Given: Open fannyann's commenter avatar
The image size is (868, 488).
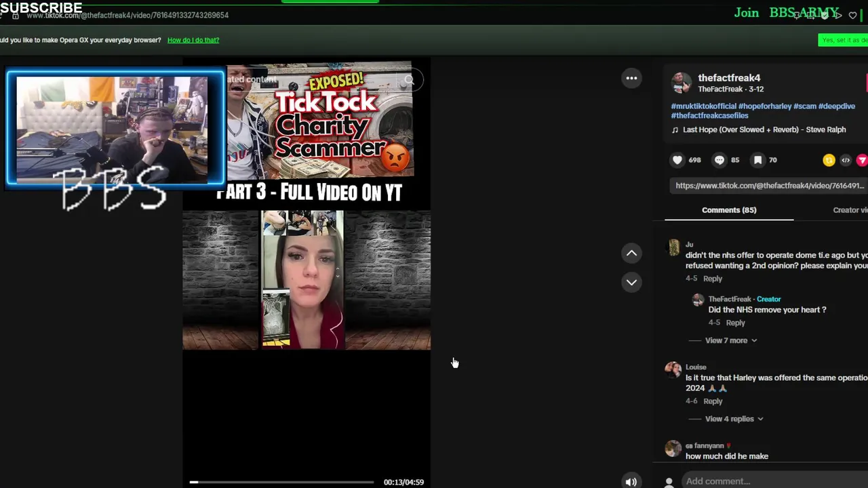Looking at the screenshot, I should point(673,448).
